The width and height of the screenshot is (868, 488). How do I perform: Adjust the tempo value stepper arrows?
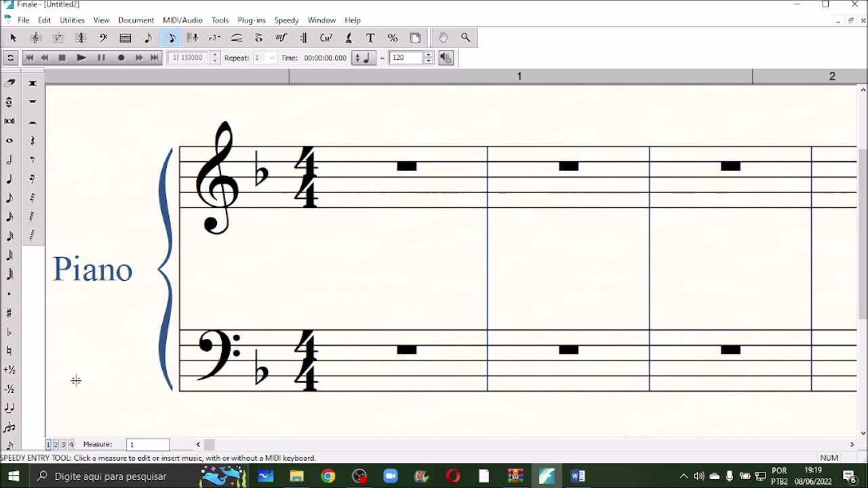(x=429, y=58)
